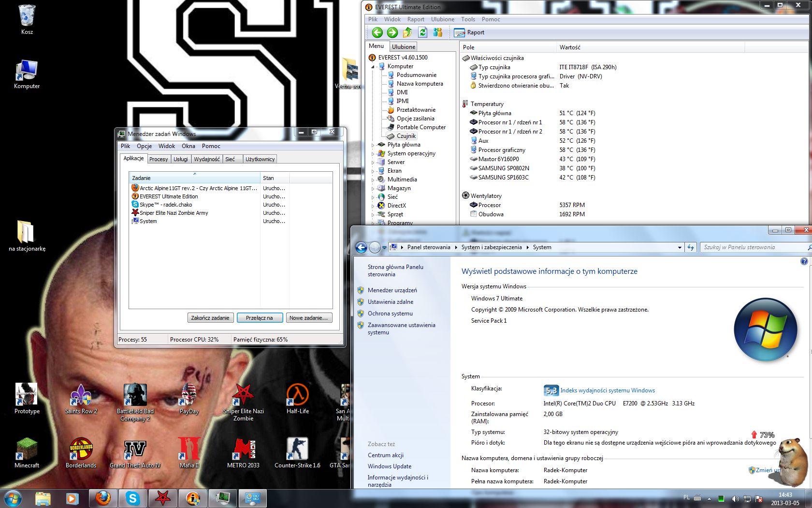Open the Użytkownicy tab in Task Manager
Image resolution: width=812 pixels, height=508 pixels.
pos(260,159)
